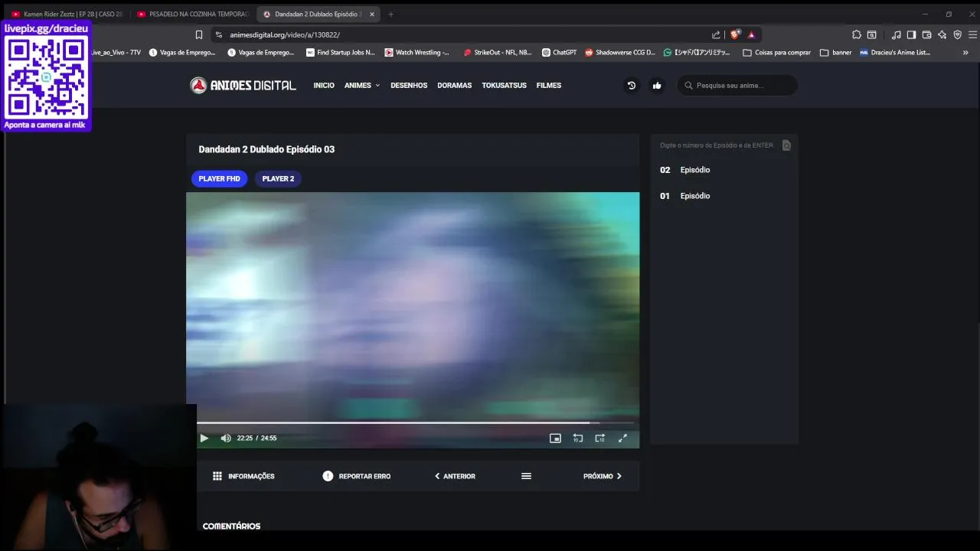Viewport: 980px width, 551px height.
Task: Enter fullscreen mode on the video player
Action: coord(622,438)
